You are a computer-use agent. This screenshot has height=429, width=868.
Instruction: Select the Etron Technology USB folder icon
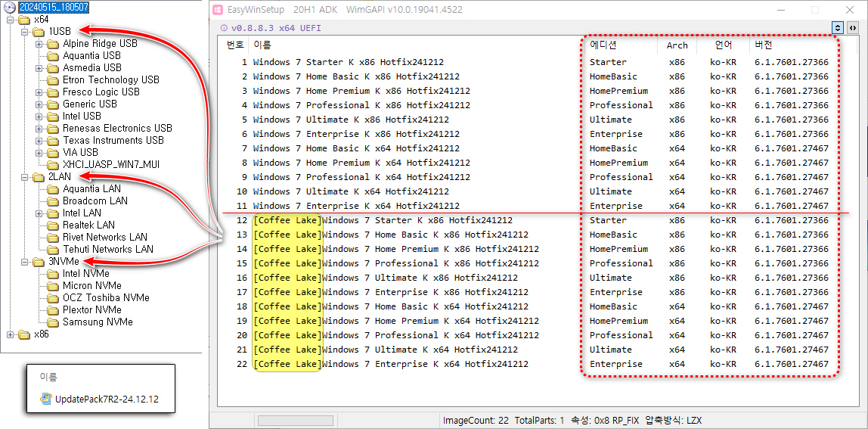pos(53,80)
